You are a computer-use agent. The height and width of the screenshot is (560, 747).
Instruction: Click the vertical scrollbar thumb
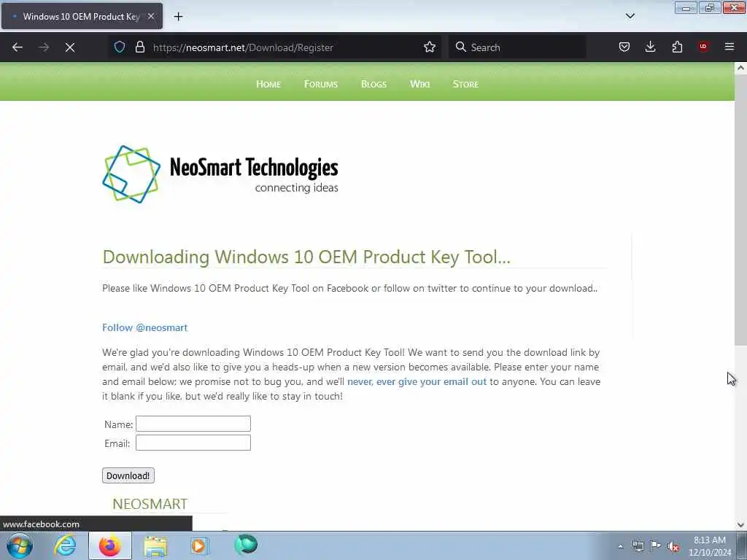pyautogui.click(x=740, y=209)
